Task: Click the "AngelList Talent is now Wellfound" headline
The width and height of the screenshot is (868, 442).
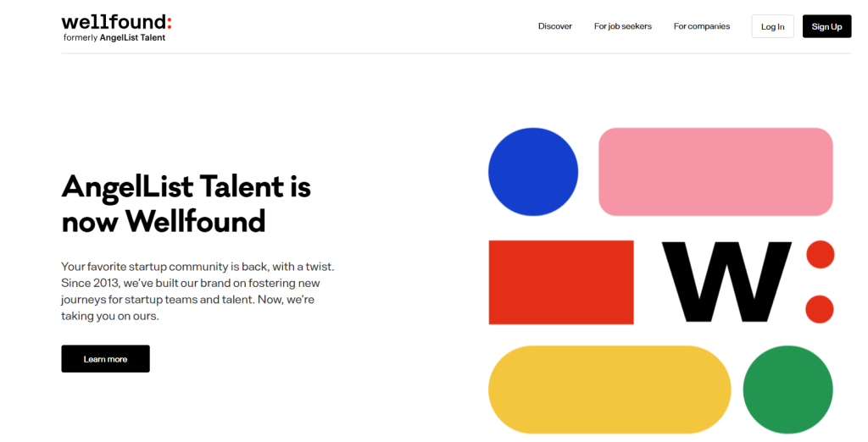Action: click(186, 203)
